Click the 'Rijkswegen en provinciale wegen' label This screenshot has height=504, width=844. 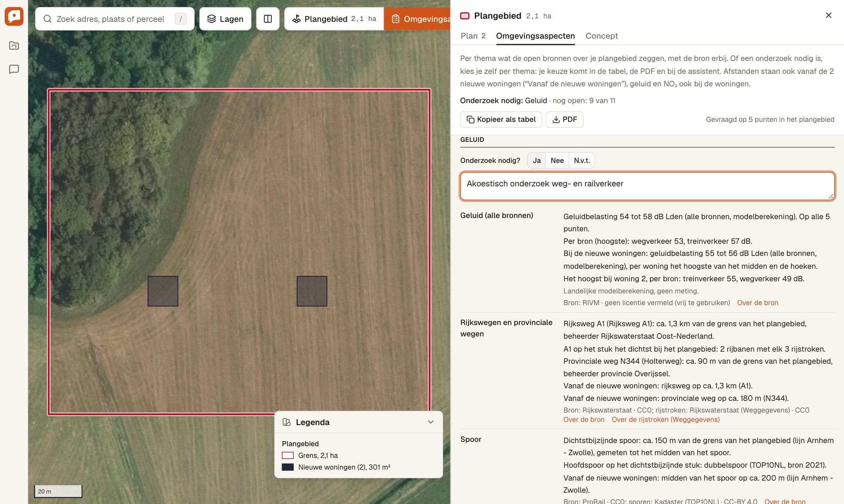click(506, 328)
